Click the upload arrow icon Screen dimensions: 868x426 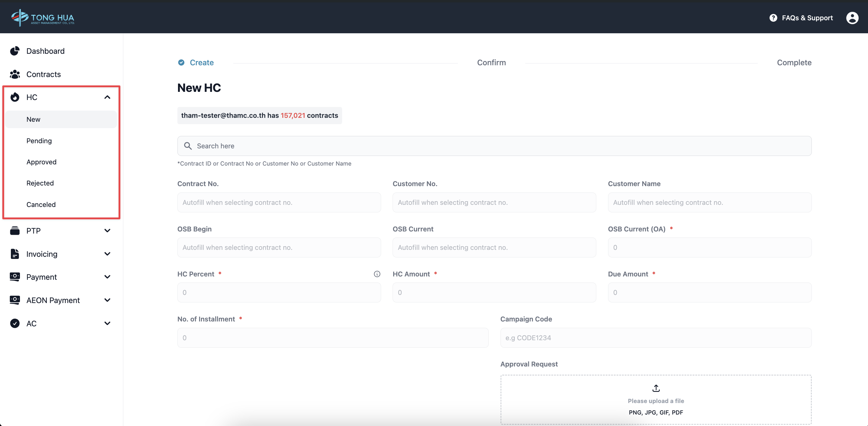[656, 388]
